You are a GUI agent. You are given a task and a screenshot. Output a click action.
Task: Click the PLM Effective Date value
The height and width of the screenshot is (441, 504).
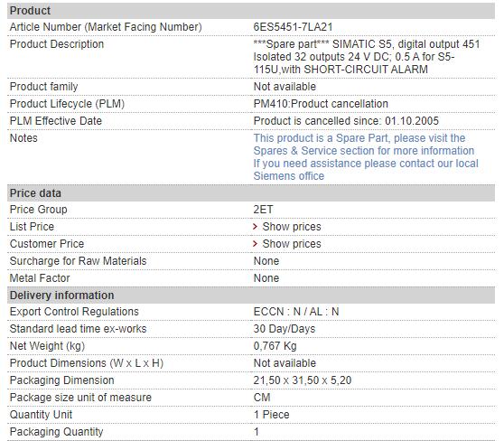click(346, 121)
